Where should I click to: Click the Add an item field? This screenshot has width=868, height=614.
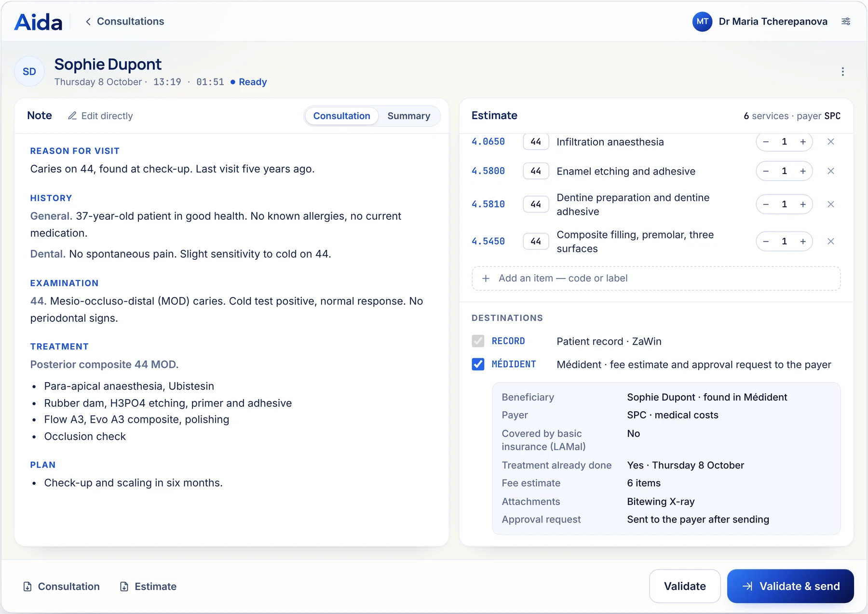coord(656,279)
